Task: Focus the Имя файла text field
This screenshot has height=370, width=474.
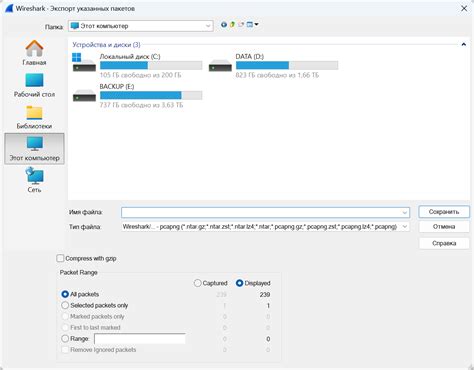Action: coord(265,212)
